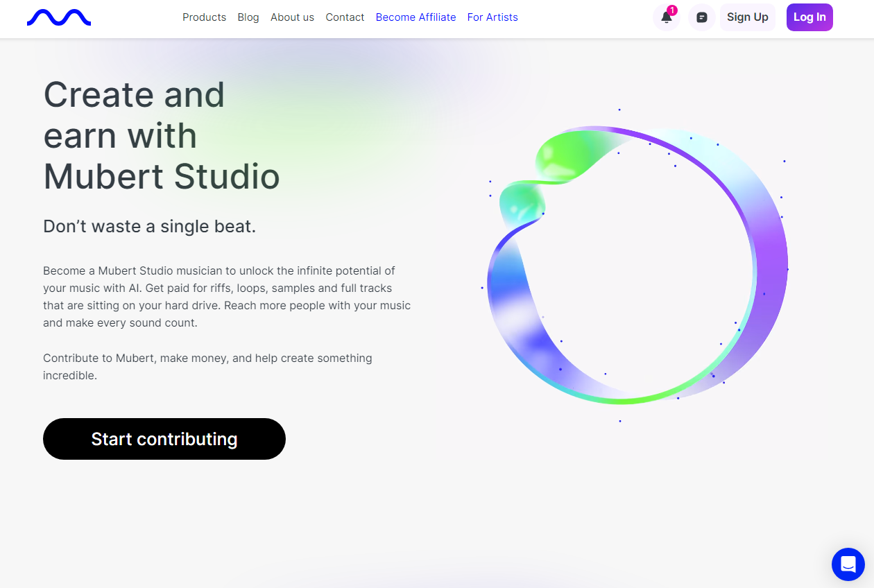Click the tagline 'Don't waste a single beat.'

coord(150,226)
